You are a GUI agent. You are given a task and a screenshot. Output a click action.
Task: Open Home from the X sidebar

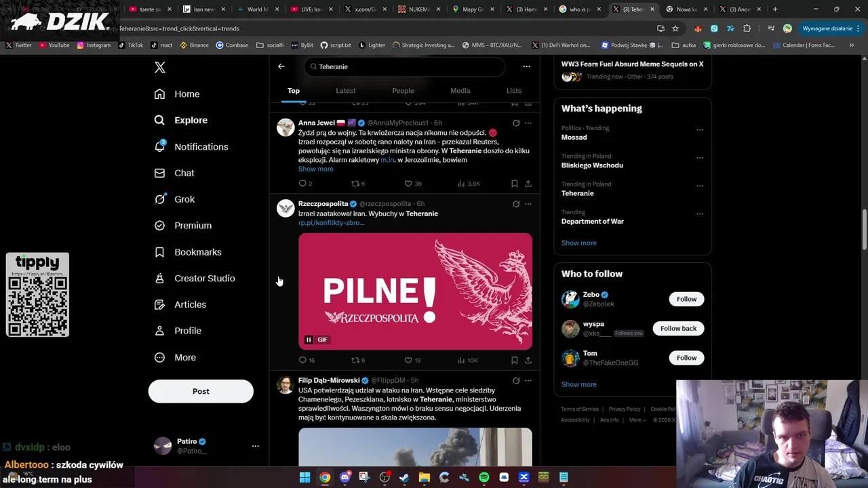click(x=177, y=94)
